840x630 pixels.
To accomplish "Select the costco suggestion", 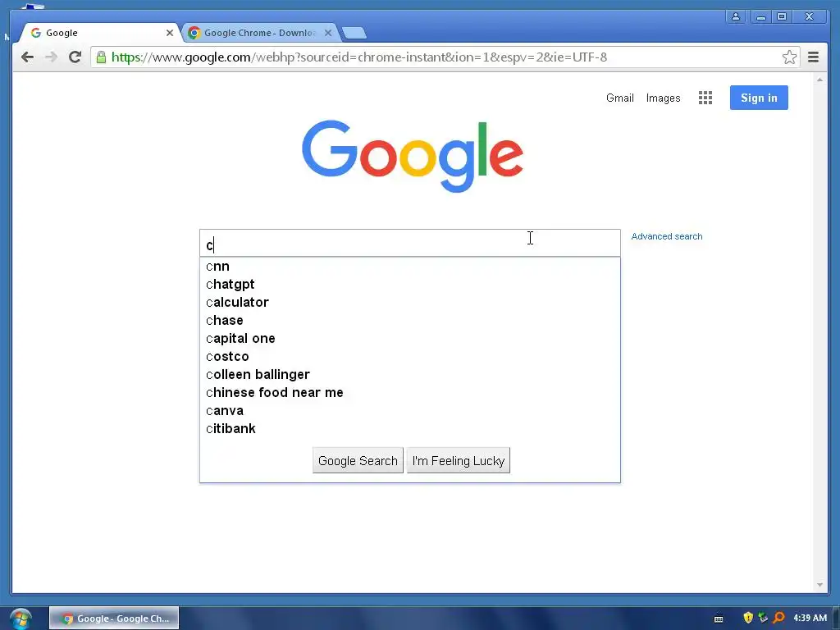I will point(410,357).
